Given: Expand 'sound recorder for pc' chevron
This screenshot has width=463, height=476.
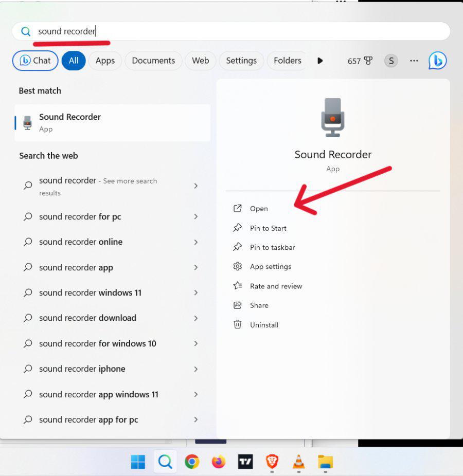Looking at the screenshot, I should (196, 216).
